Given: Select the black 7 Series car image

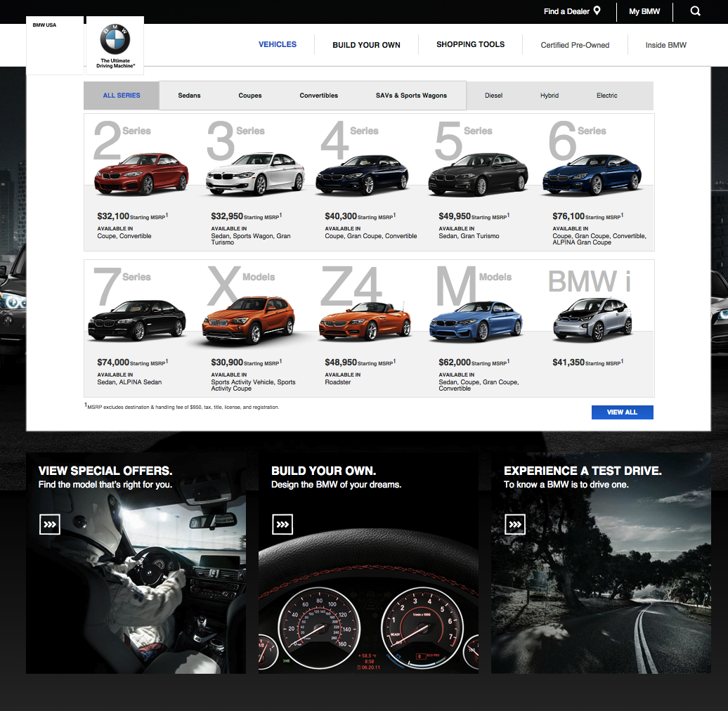Looking at the screenshot, I should (x=137, y=320).
